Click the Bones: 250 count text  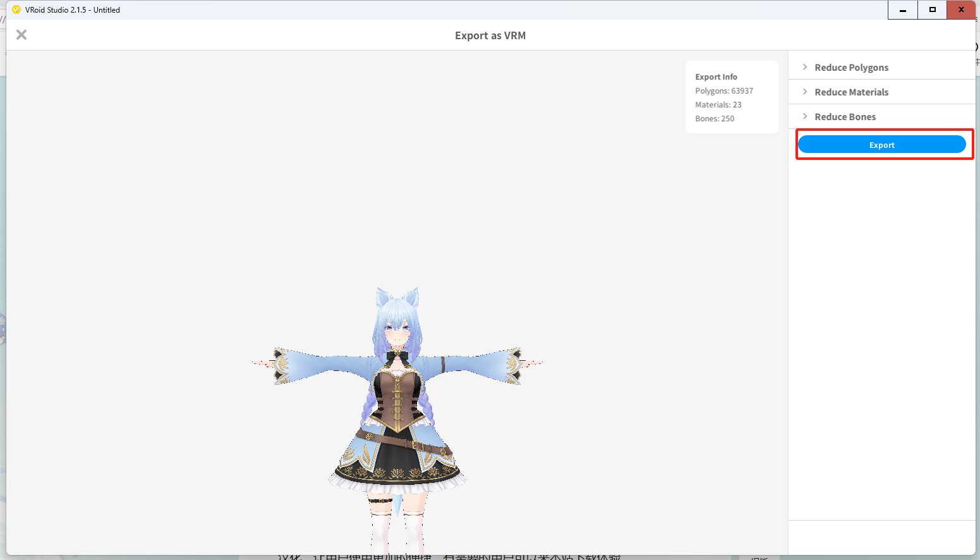pos(715,119)
